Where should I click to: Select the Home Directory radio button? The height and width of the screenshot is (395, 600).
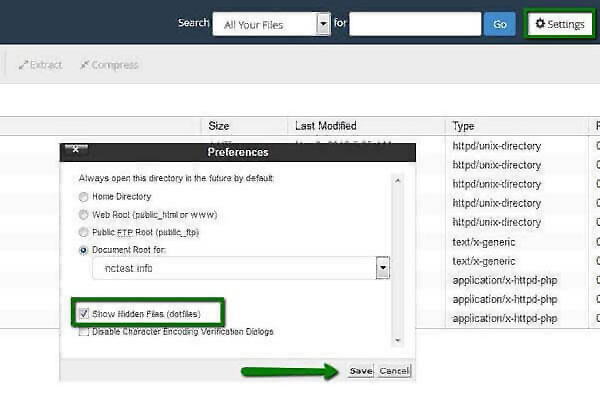click(x=83, y=197)
